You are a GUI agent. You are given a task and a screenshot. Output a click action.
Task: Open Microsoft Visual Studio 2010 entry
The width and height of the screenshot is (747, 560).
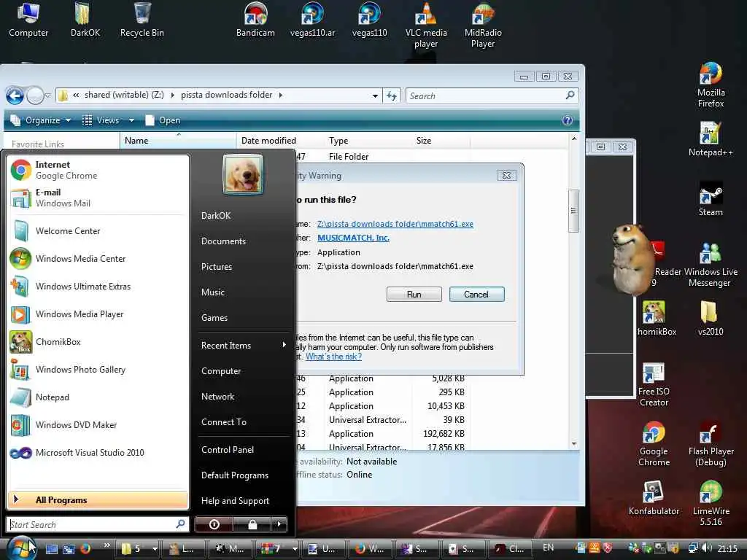coord(97,453)
